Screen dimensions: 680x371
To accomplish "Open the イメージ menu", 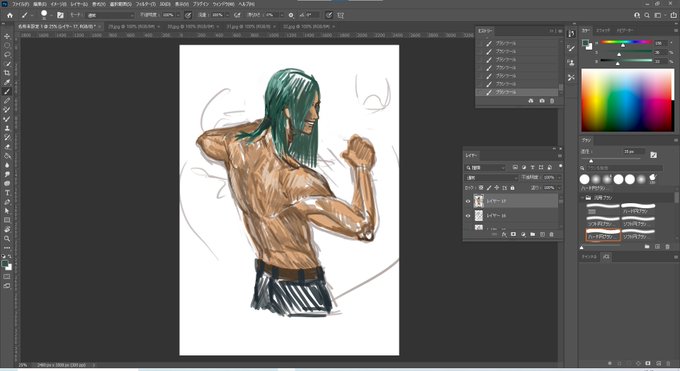I will pyautogui.click(x=58, y=4).
